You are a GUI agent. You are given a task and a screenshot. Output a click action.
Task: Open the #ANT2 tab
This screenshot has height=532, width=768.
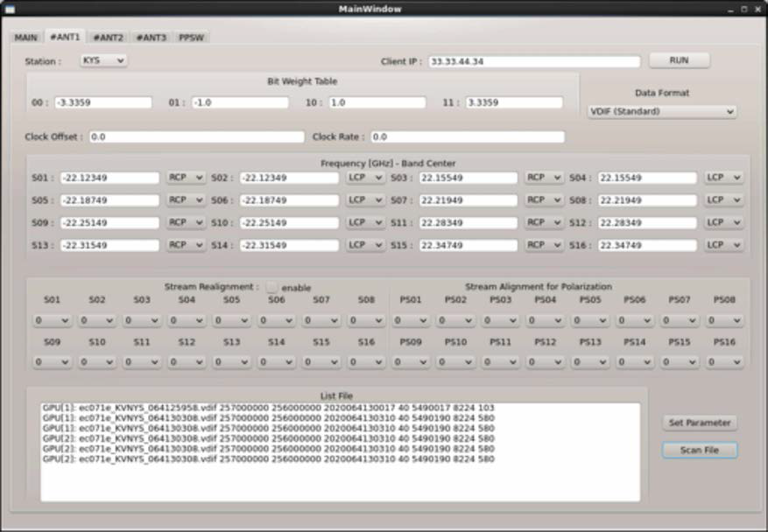[109, 38]
